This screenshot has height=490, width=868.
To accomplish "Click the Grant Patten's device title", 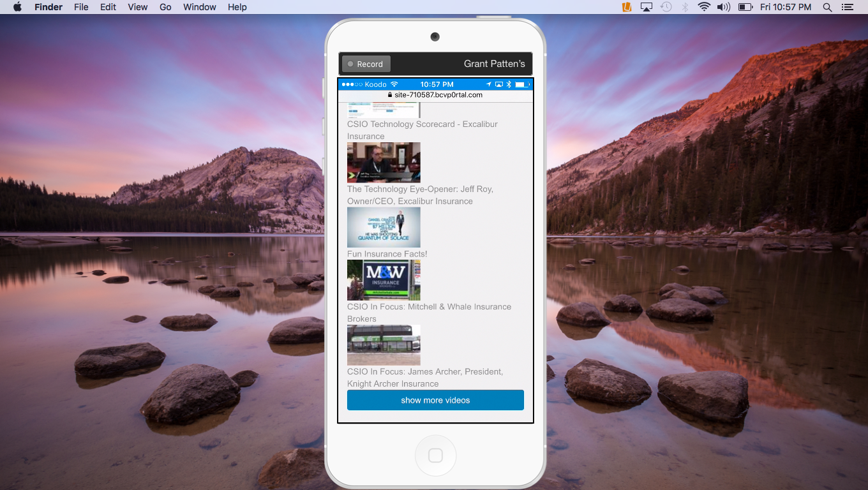I will pyautogui.click(x=494, y=64).
